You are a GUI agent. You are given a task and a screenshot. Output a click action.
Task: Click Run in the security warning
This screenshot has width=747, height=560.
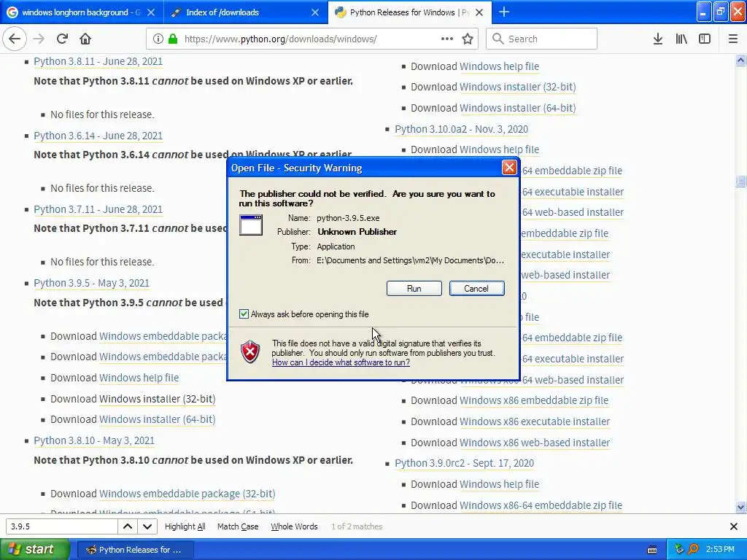(414, 288)
